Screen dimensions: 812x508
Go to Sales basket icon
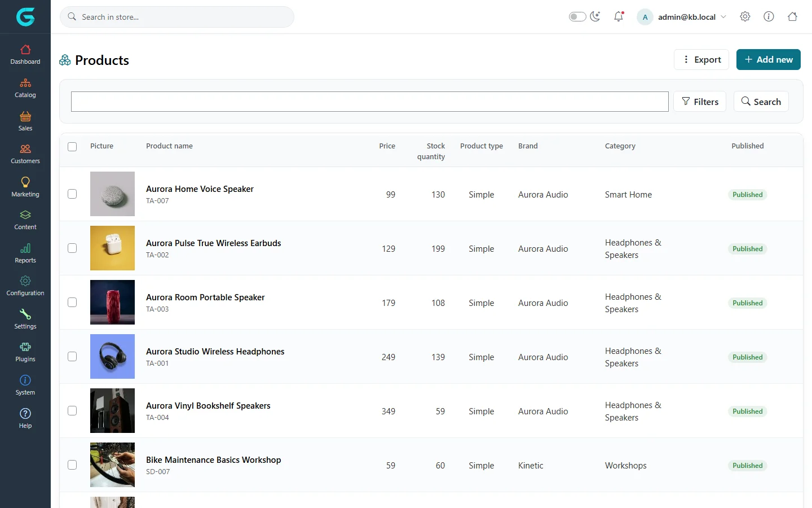coord(25,116)
